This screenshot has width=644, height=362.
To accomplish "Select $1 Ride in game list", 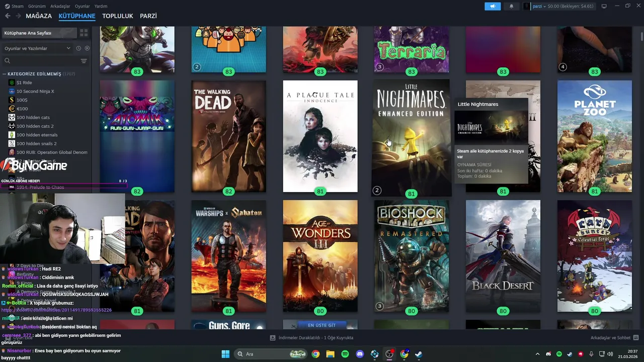I will tap(45, 82).
